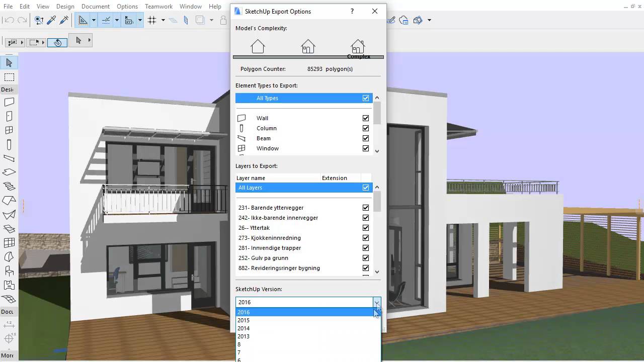Activate the Inject Parameters syringe tool
The width and height of the screenshot is (644, 362).
(x=64, y=20)
